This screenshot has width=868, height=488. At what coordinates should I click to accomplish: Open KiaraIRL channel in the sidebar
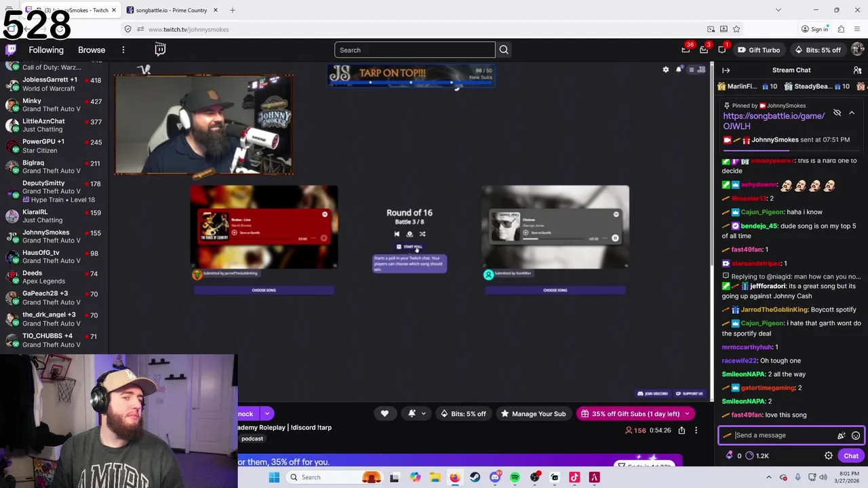pos(54,216)
